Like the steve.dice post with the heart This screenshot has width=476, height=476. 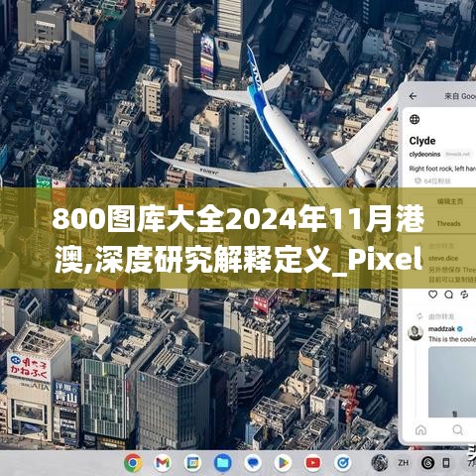tap(433, 295)
